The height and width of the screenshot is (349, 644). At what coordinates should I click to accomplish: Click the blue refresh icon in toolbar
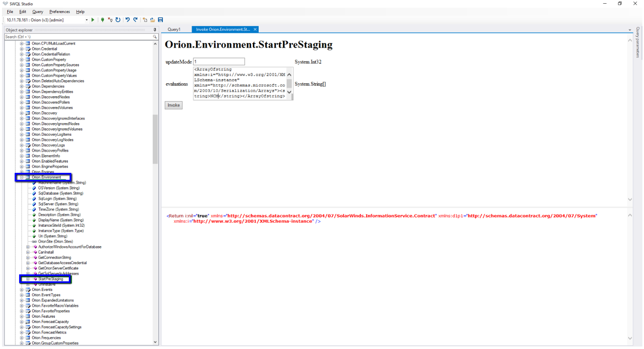click(118, 20)
